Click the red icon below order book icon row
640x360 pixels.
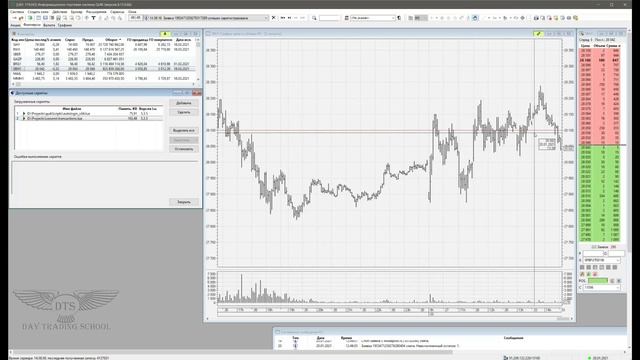point(595,274)
